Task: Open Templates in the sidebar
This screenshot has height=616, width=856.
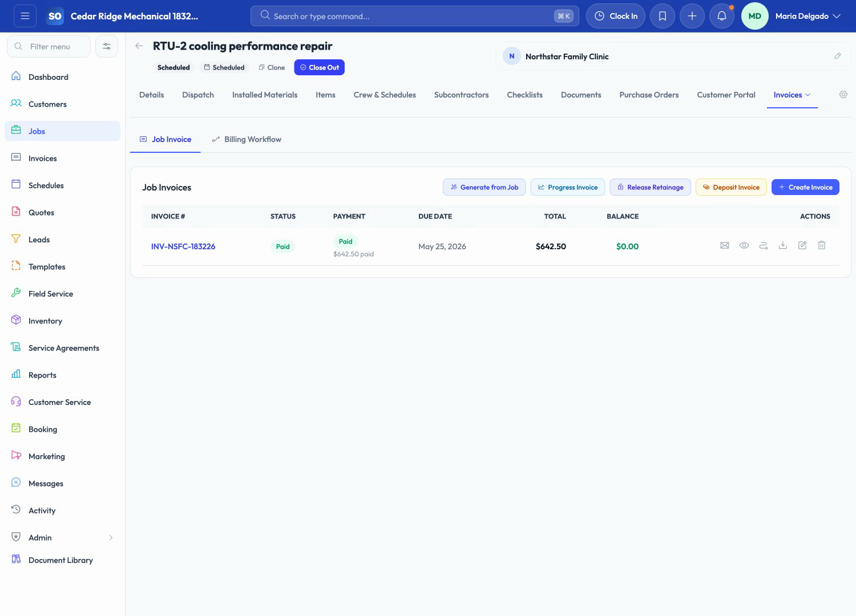Action: pyautogui.click(x=62, y=266)
